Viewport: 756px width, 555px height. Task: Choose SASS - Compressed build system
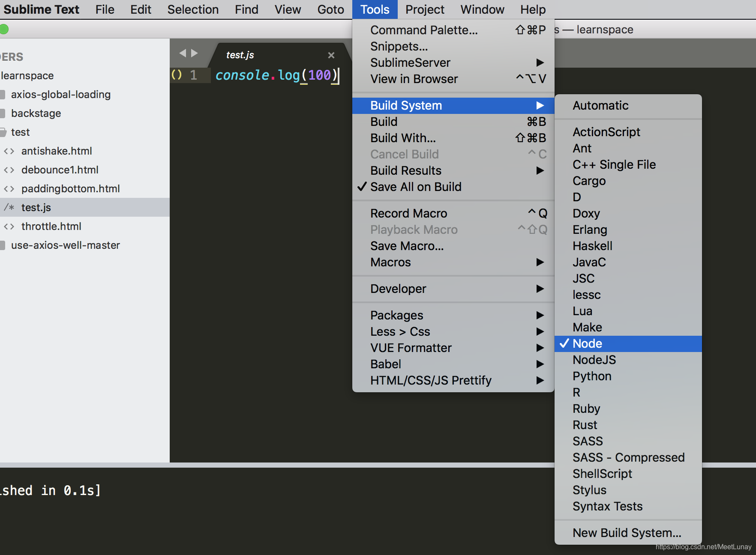pyautogui.click(x=628, y=458)
